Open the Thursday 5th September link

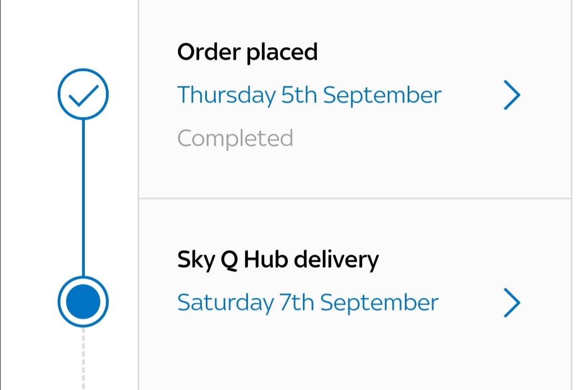click(x=308, y=95)
